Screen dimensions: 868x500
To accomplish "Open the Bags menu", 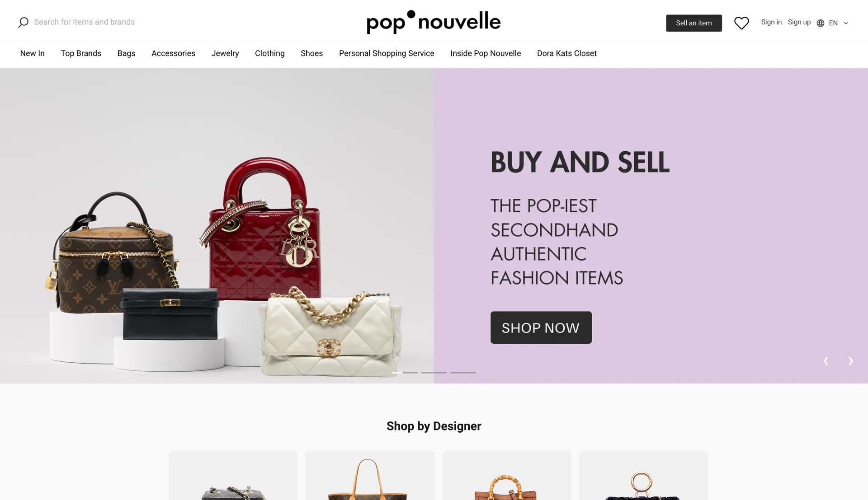I will [126, 53].
